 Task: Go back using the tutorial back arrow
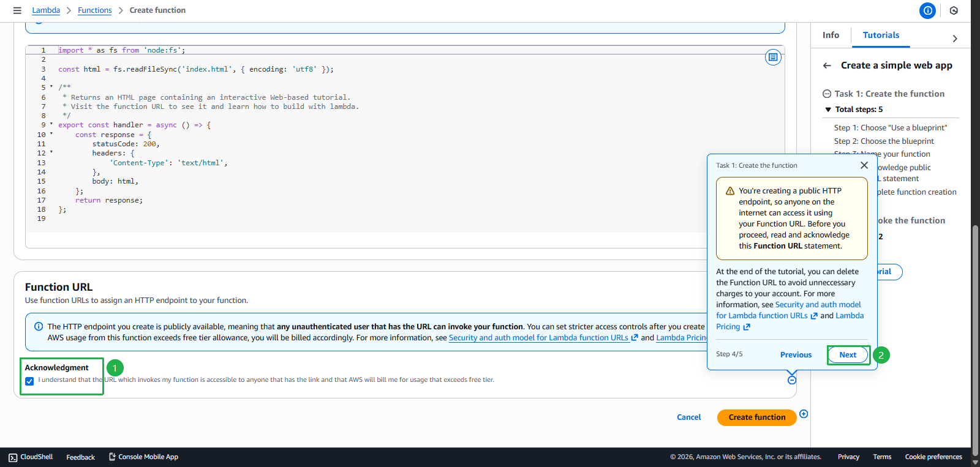tap(827, 65)
